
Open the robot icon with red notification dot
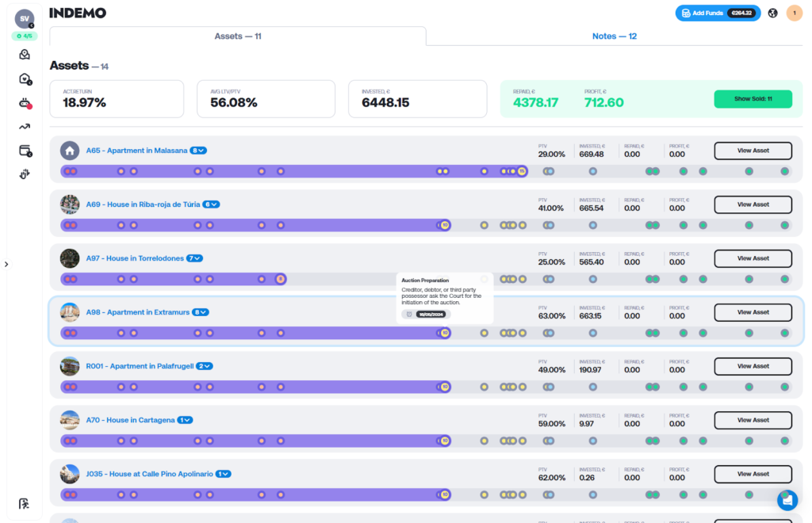(x=25, y=103)
